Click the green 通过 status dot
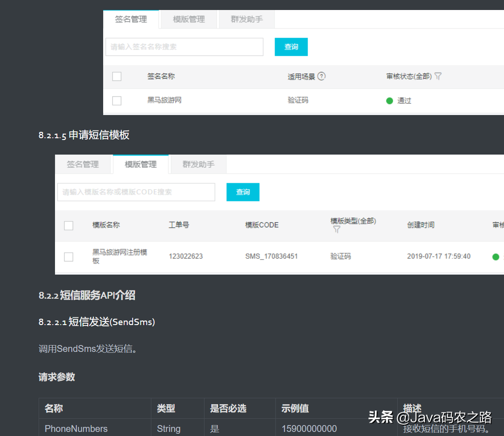Image resolution: width=504 pixels, height=436 pixels. click(x=389, y=101)
